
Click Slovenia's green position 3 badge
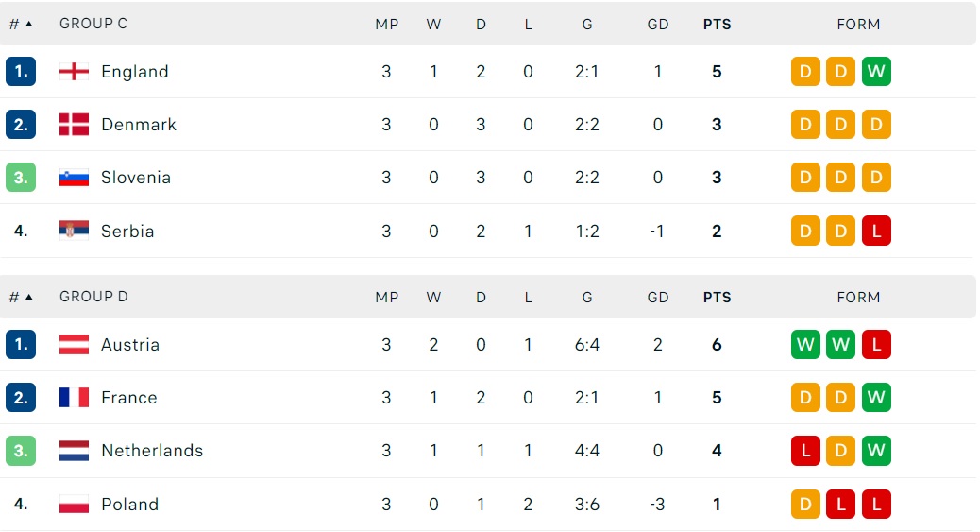point(21,178)
